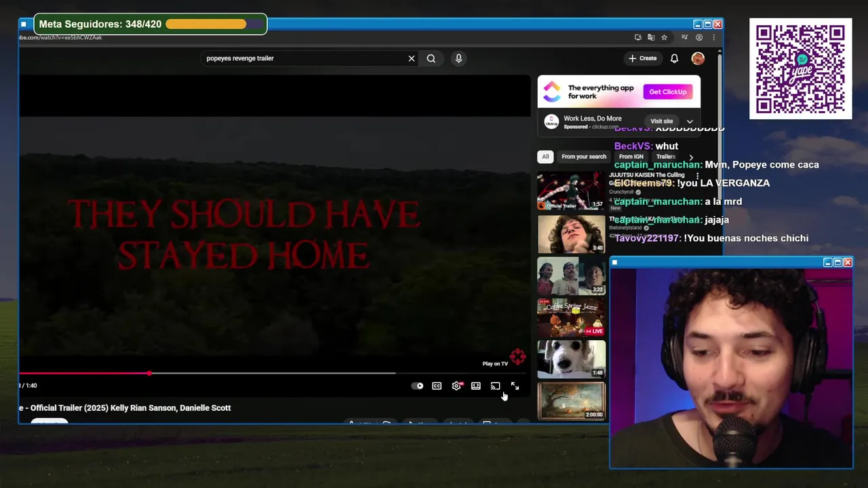Click the Play on TV cast icon

(495, 386)
